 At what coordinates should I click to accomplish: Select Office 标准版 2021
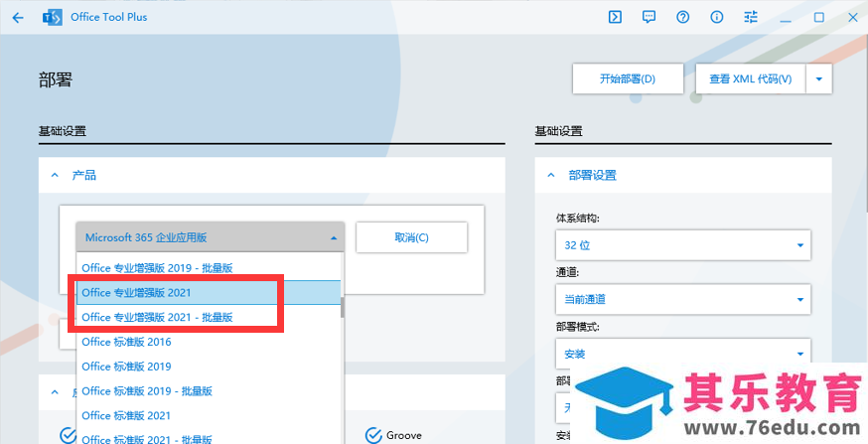coord(209,415)
